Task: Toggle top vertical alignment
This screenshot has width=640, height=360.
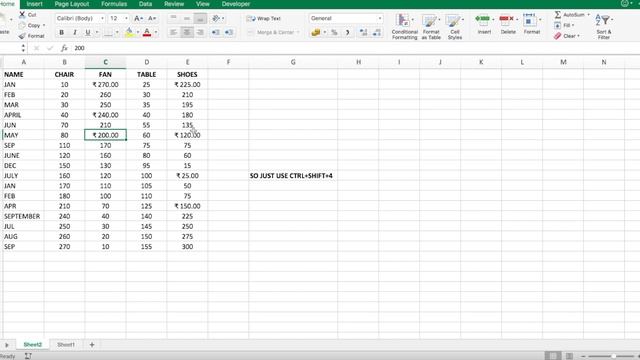Action: click(173, 18)
